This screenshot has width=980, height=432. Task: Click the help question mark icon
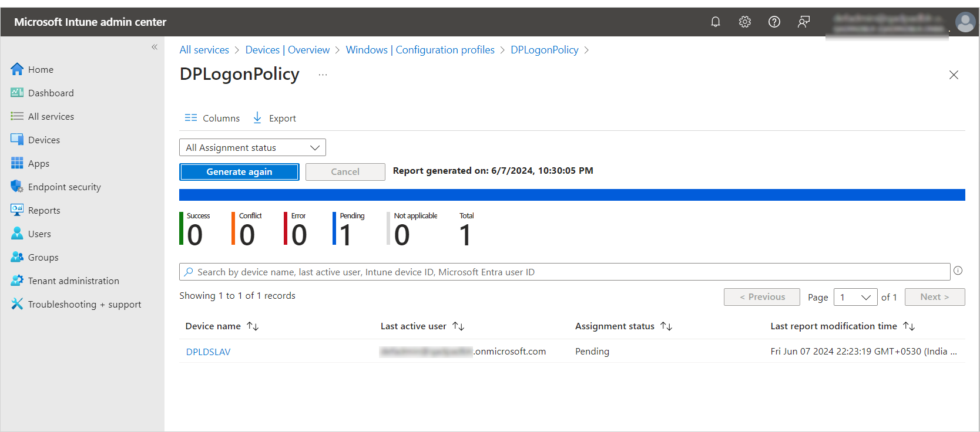(x=774, y=22)
